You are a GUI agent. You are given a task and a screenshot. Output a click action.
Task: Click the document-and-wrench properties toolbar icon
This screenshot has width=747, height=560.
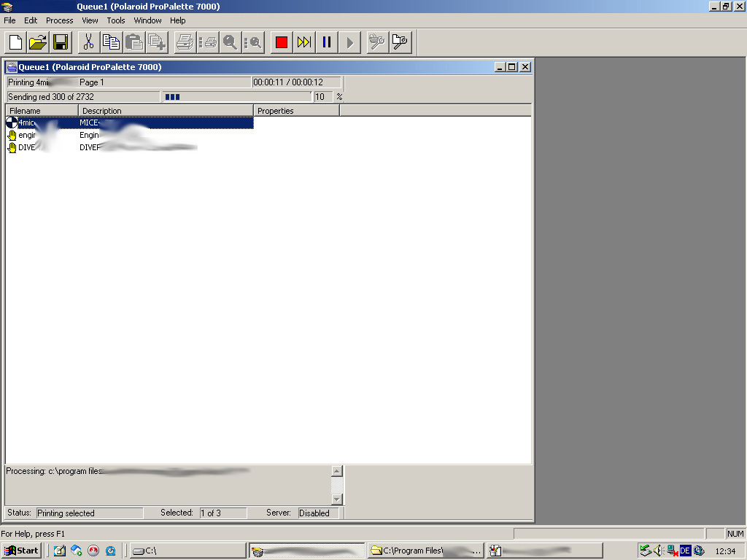[400, 42]
